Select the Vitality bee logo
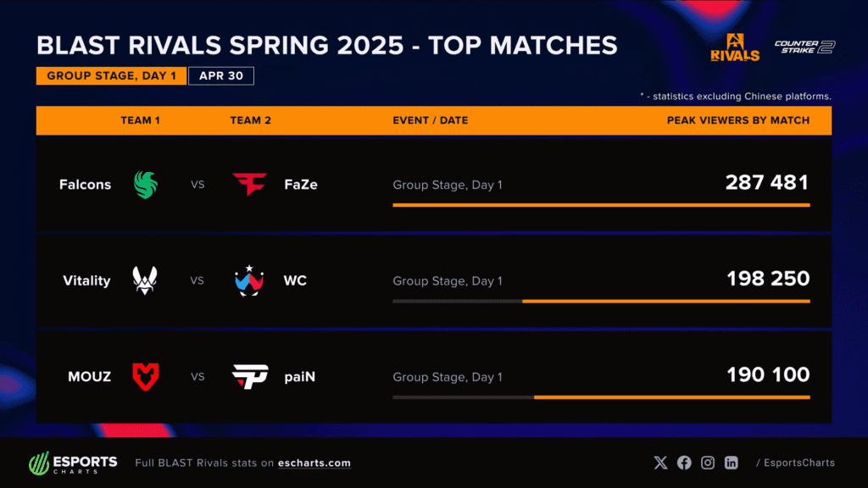This screenshot has width=868, height=488. (145, 280)
